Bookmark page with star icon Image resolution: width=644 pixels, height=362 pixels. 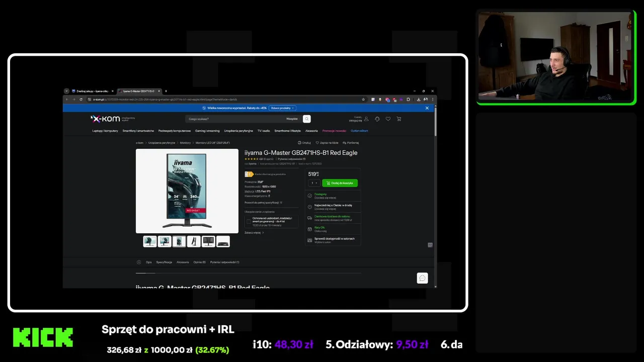[363, 100]
